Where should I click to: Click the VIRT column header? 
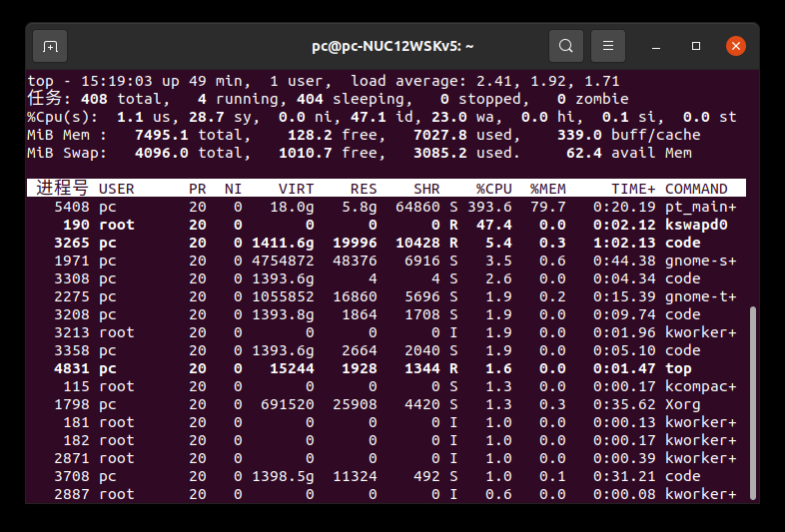pos(297,189)
